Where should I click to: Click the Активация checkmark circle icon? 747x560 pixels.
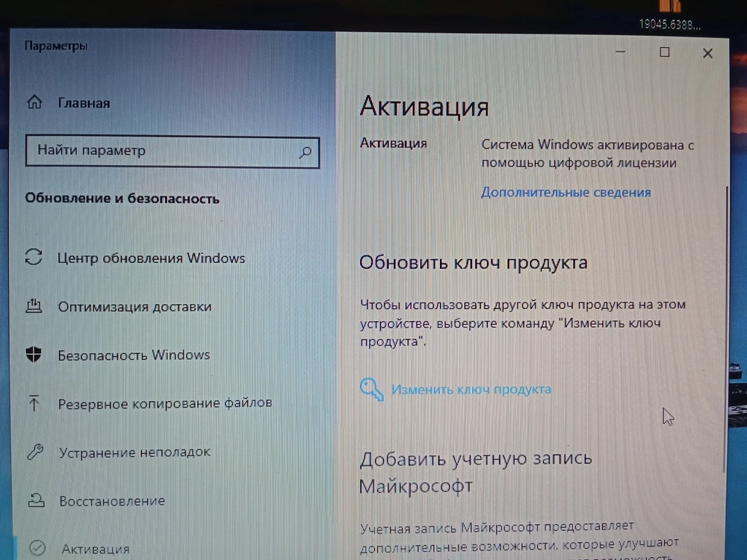click(35, 549)
